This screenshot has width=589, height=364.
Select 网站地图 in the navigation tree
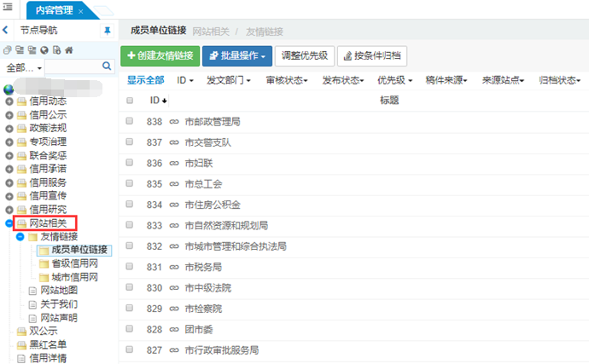[58, 291]
